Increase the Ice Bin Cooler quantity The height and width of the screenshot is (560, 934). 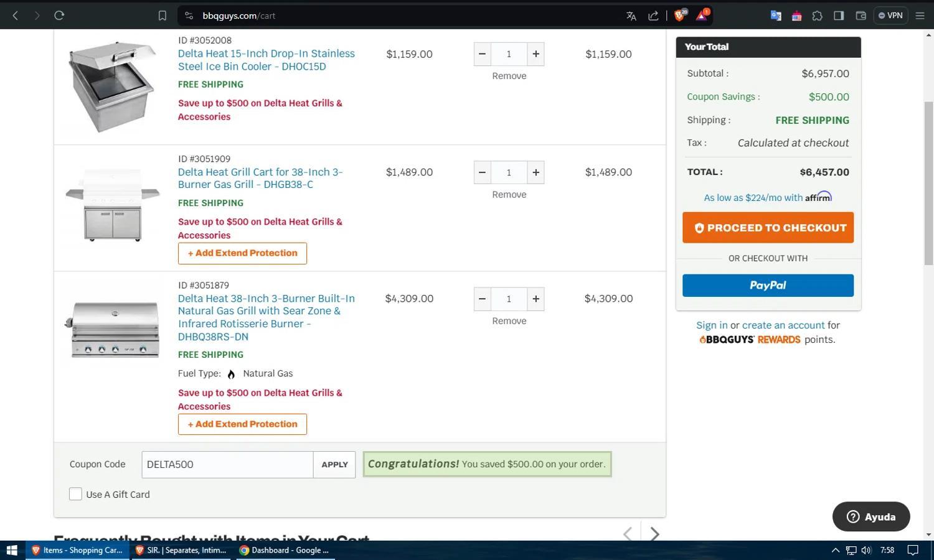535,54
